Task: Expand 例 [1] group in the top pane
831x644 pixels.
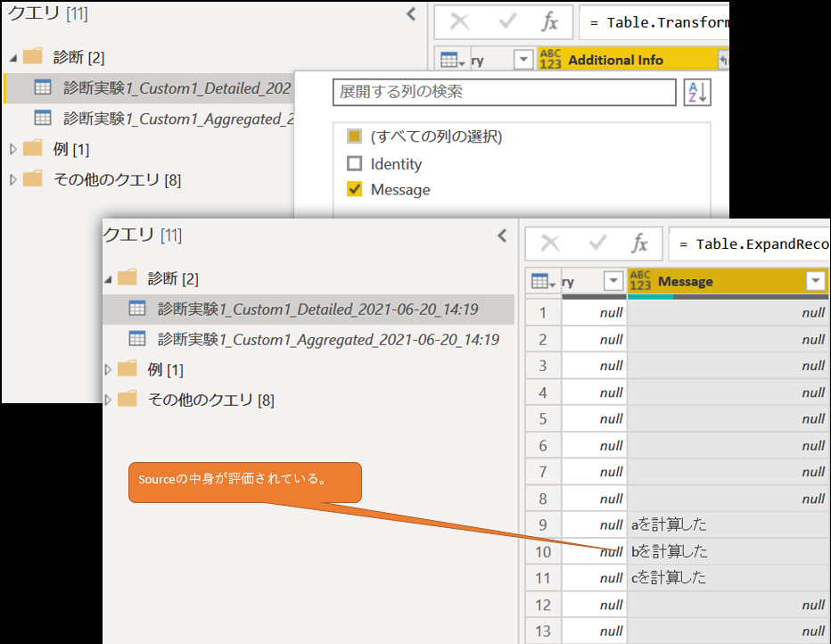Action: tap(13, 150)
